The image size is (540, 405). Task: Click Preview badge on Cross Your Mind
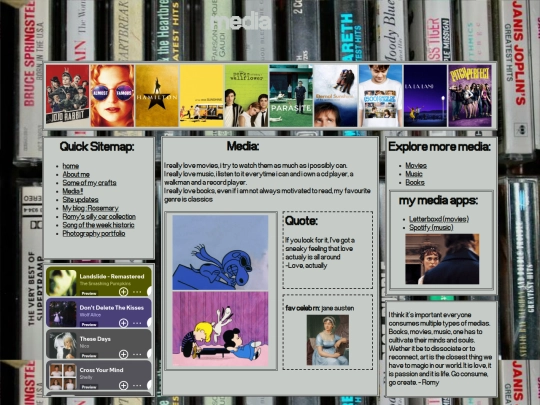(89, 387)
